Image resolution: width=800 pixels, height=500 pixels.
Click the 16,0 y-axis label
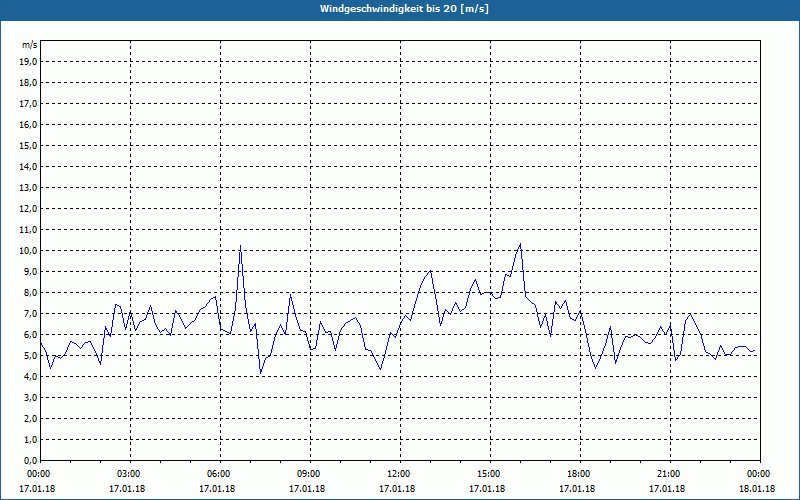tap(29, 124)
